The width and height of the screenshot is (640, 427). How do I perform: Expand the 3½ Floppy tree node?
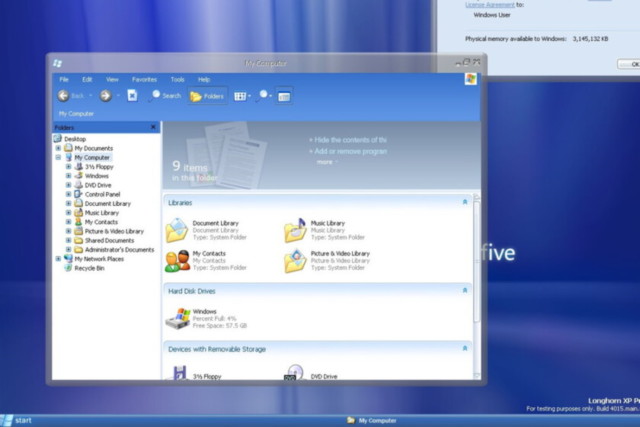tap(69, 167)
